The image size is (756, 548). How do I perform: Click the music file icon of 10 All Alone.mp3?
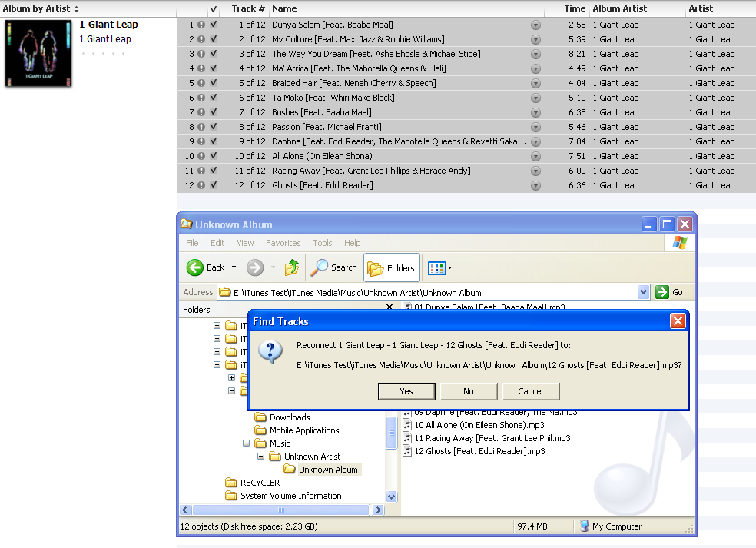(x=407, y=425)
